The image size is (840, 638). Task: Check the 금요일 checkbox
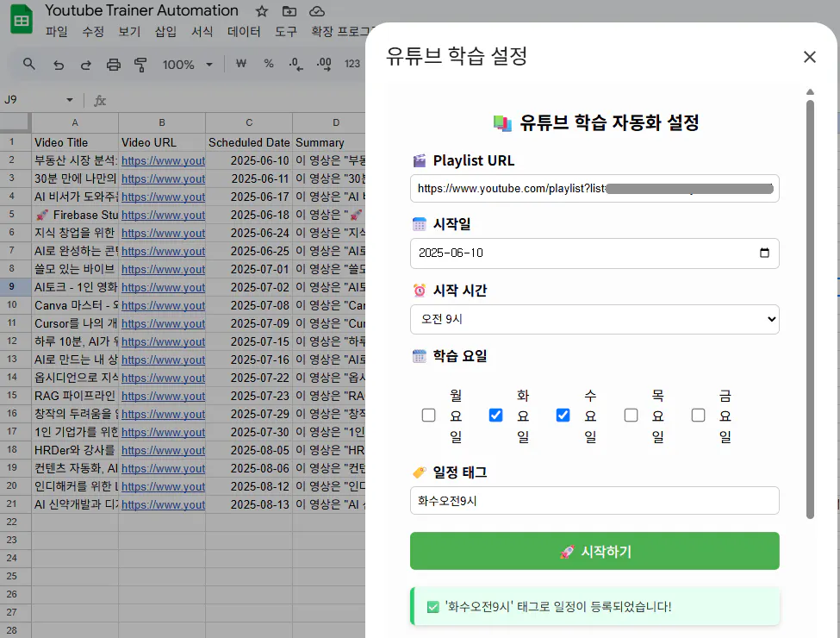click(x=698, y=416)
